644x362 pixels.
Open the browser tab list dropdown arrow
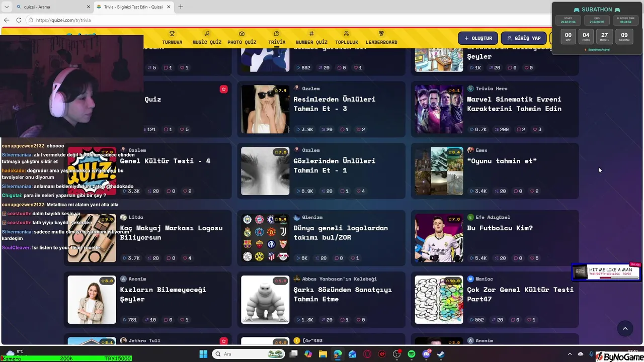click(6, 7)
